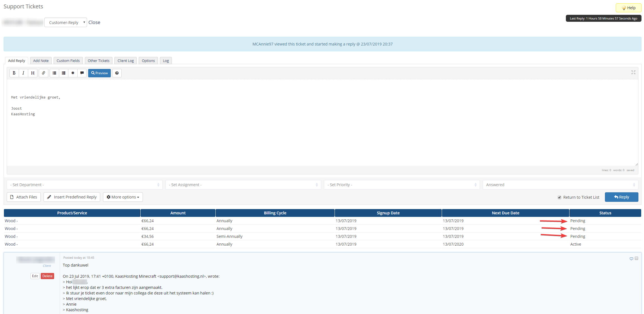Click Insert Predefined Reply
Viewport: 644px width, 314px height.
click(x=72, y=197)
